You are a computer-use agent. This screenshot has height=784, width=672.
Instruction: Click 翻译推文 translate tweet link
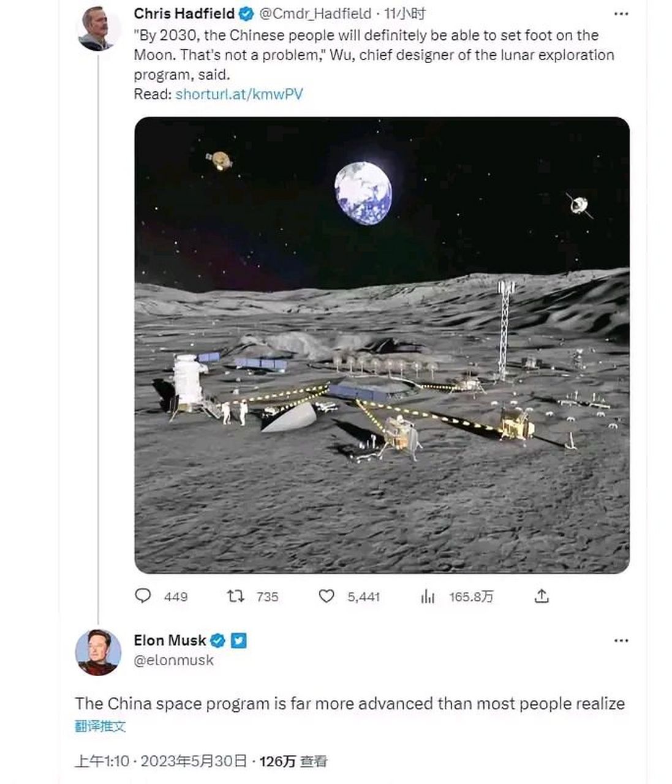[x=100, y=726]
